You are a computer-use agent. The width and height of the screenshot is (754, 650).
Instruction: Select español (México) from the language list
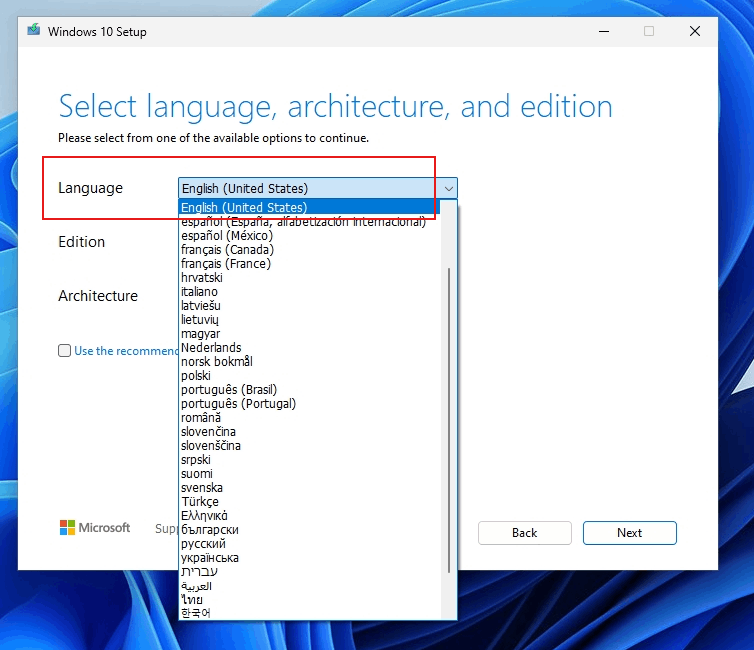[309, 236]
